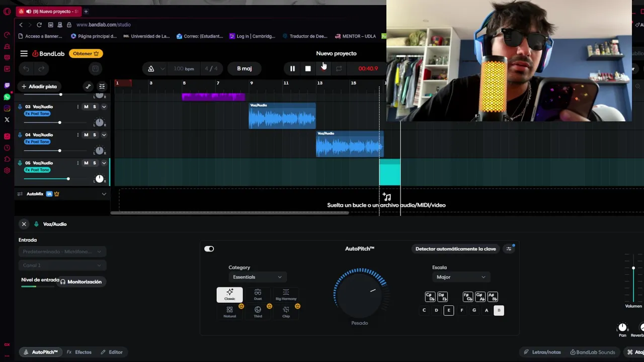Pause playback in the transport bar
The image size is (644, 362).
point(292,68)
